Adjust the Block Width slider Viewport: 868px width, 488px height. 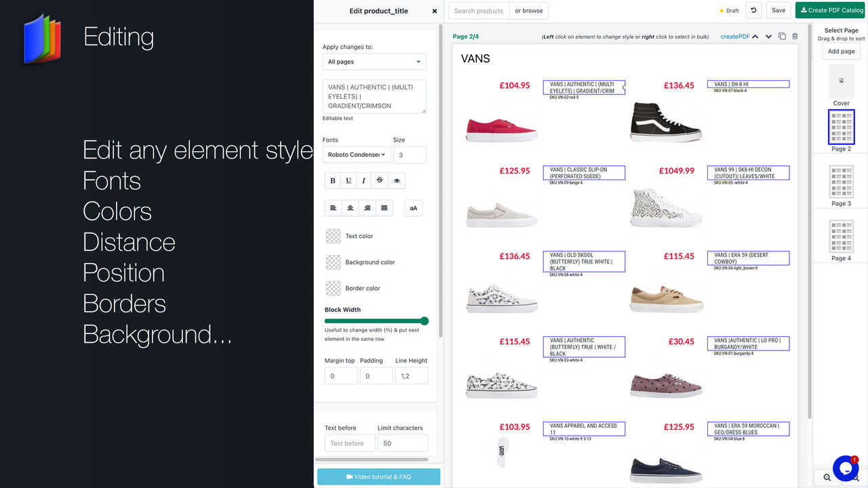(425, 321)
